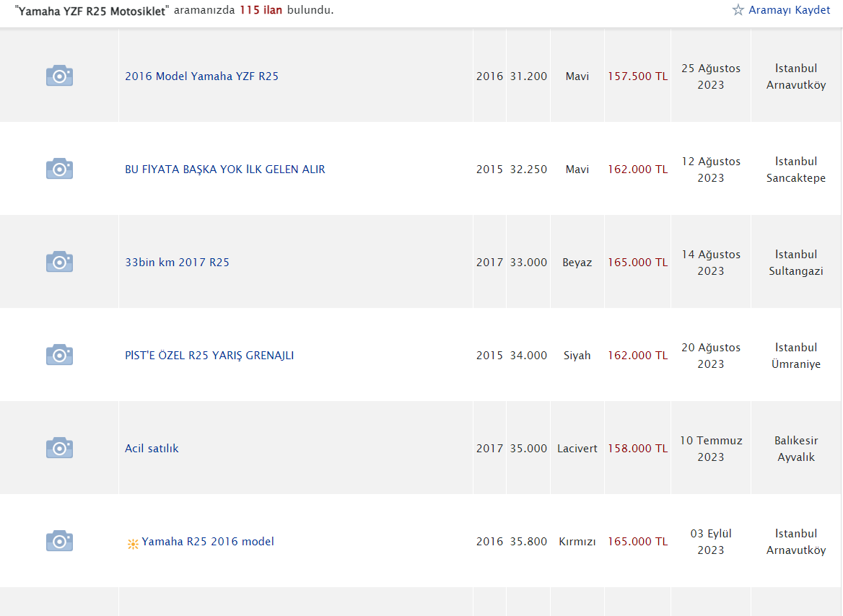Click the 158.000 TL price for Acil satılık
Viewport: 843px width, 616px height.
(x=637, y=448)
